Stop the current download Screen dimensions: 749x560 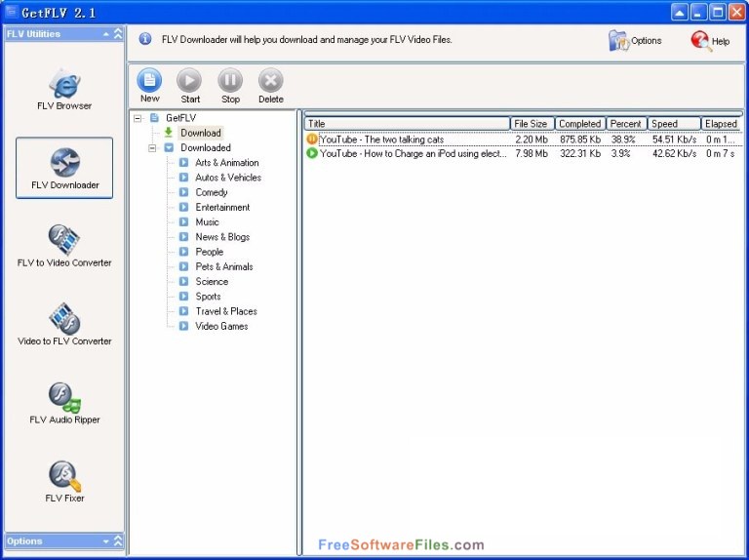click(x=230, y=86)
